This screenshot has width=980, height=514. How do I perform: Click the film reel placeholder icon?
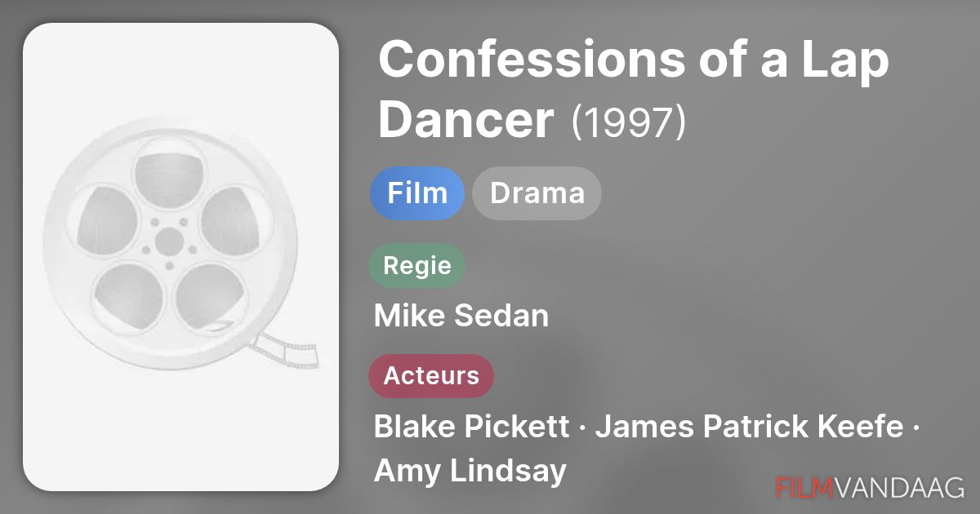pyautogui.click(x=169, y=241)
